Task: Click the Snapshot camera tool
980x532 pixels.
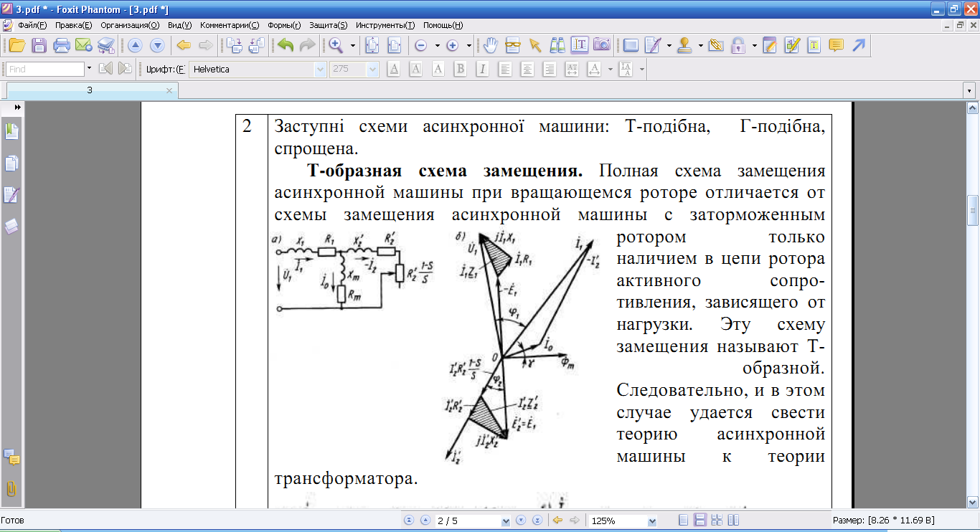Action: click(x=602, y=45)
